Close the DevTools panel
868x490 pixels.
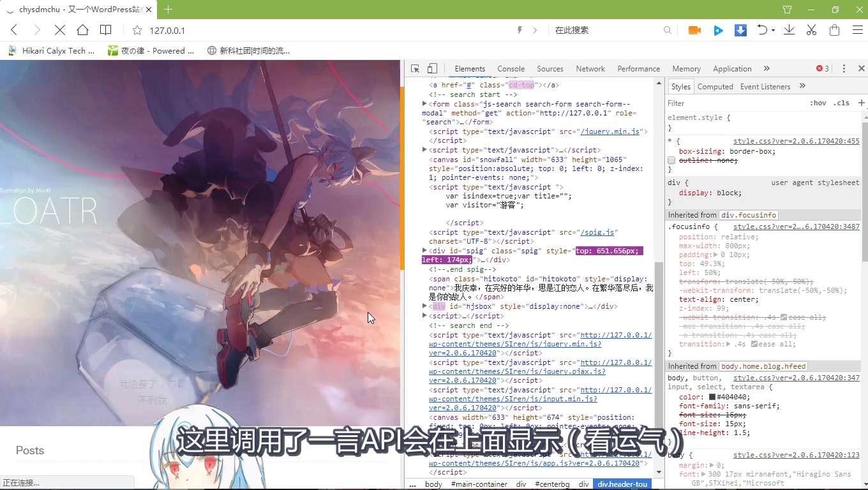[x=861, y=68]
